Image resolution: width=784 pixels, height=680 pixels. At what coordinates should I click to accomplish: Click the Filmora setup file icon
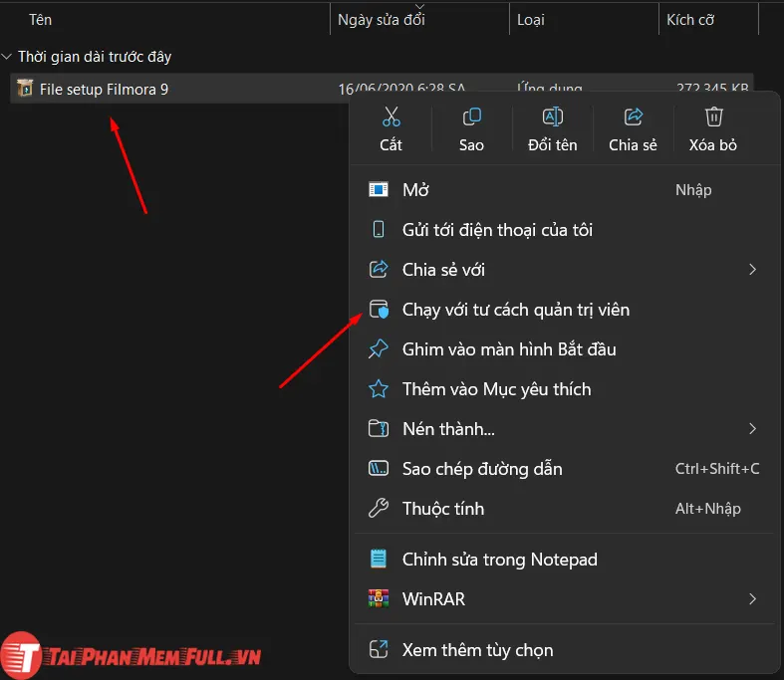tap(25, 89)
